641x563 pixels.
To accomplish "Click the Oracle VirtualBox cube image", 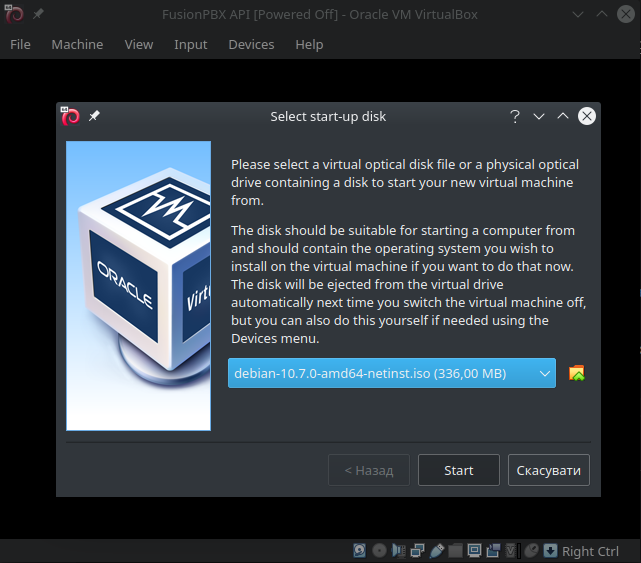I will tap(139, 286).
